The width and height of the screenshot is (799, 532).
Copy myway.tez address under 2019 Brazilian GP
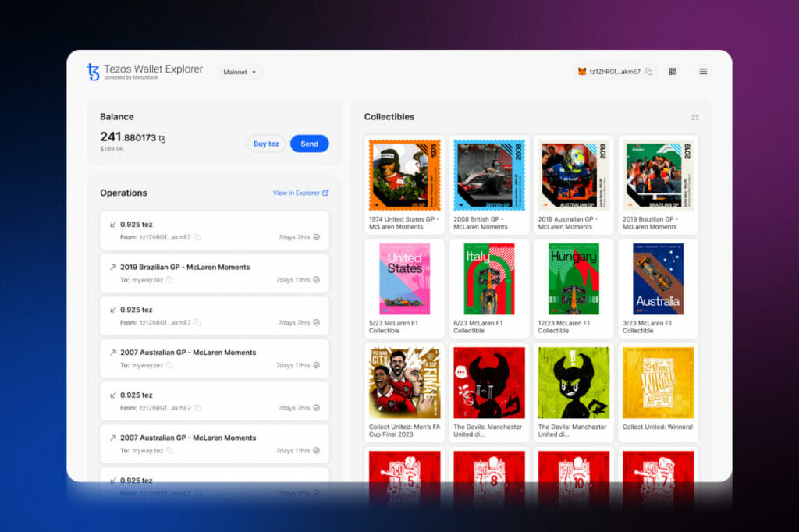coord(169,279)
